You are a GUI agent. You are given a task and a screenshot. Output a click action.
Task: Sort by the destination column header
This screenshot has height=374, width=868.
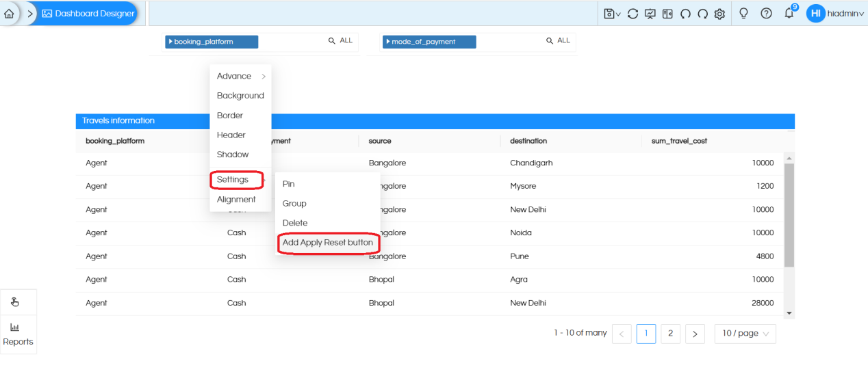[x=528, y=141]
